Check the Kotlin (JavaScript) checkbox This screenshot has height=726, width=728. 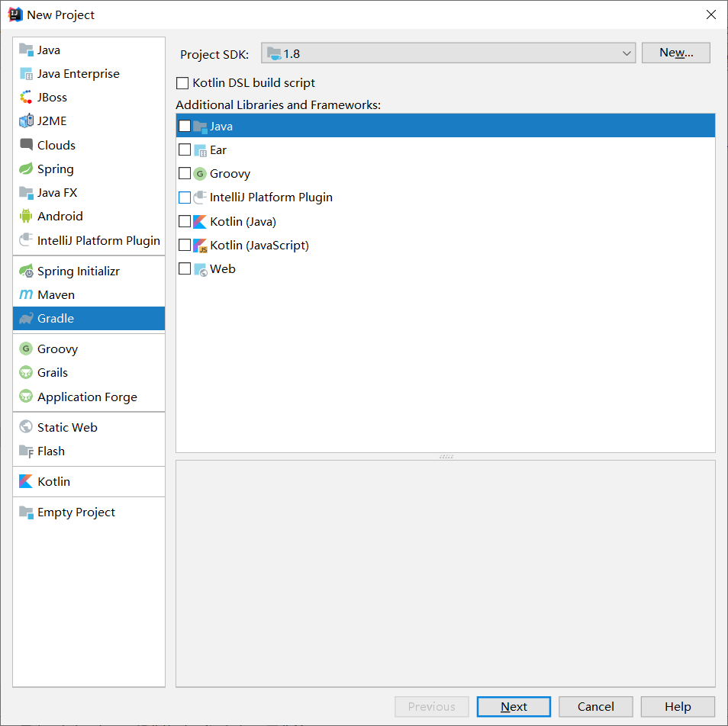coord(185,245)
